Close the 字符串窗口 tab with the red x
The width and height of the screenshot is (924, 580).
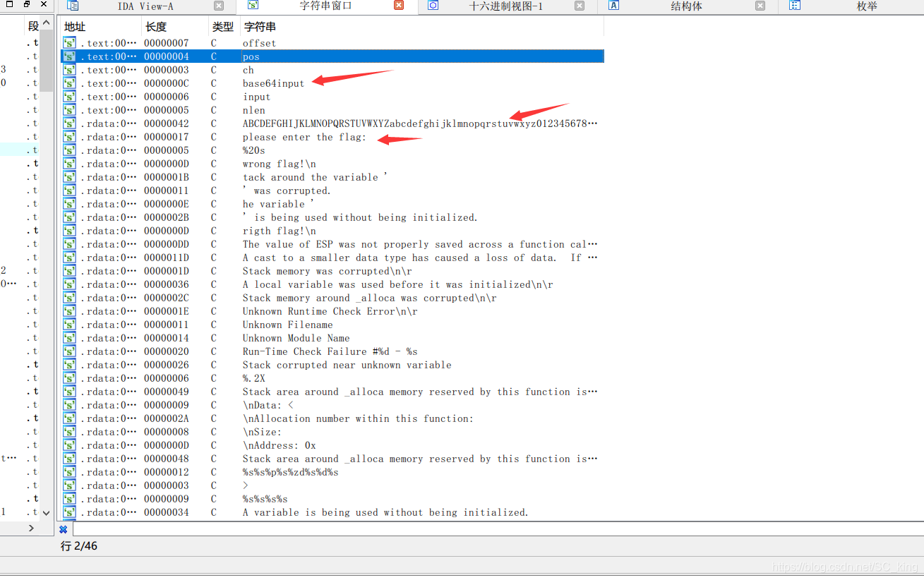[x=399, y=6]
